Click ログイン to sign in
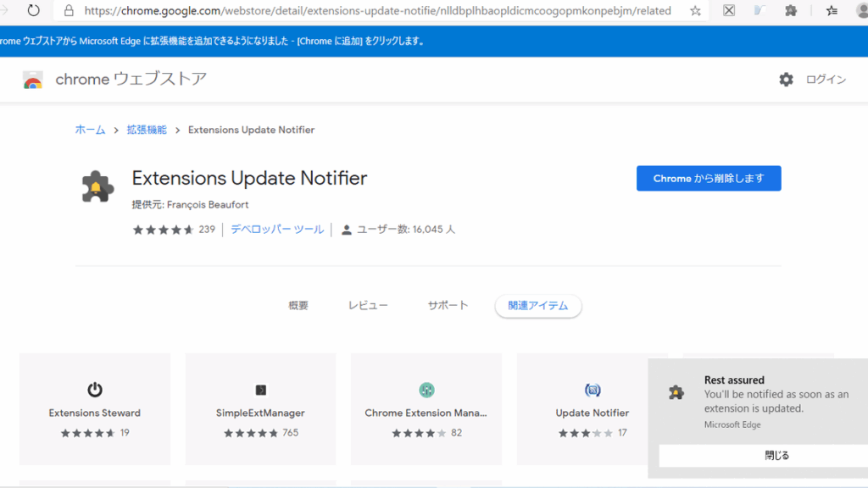The image size is (868, 488). click(826, 80)
